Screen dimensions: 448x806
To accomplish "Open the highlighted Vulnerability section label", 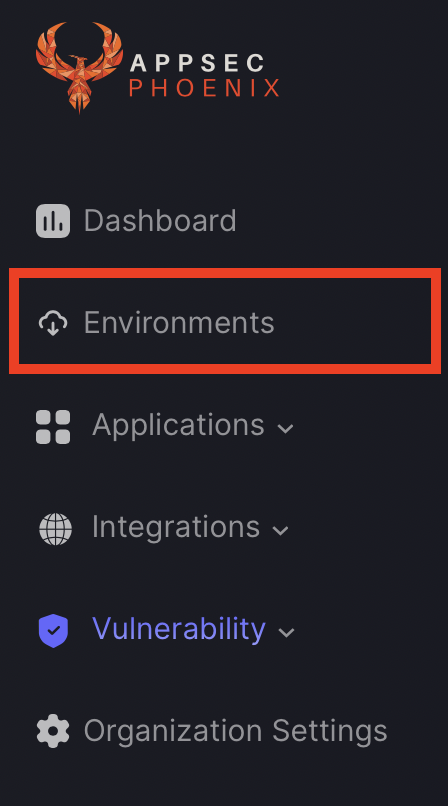I will coord(179,629).
